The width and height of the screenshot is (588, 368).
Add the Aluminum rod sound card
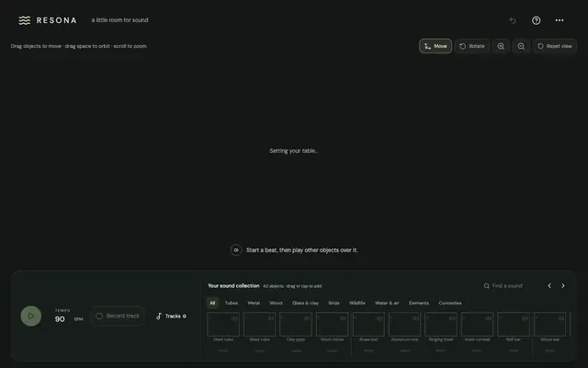(404, 325)
